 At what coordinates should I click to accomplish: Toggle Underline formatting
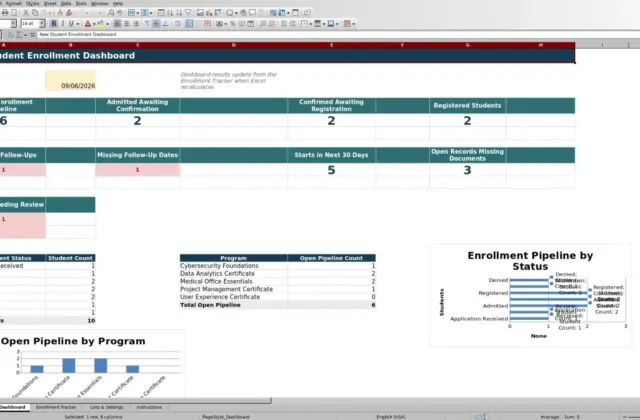click(71, 24)
